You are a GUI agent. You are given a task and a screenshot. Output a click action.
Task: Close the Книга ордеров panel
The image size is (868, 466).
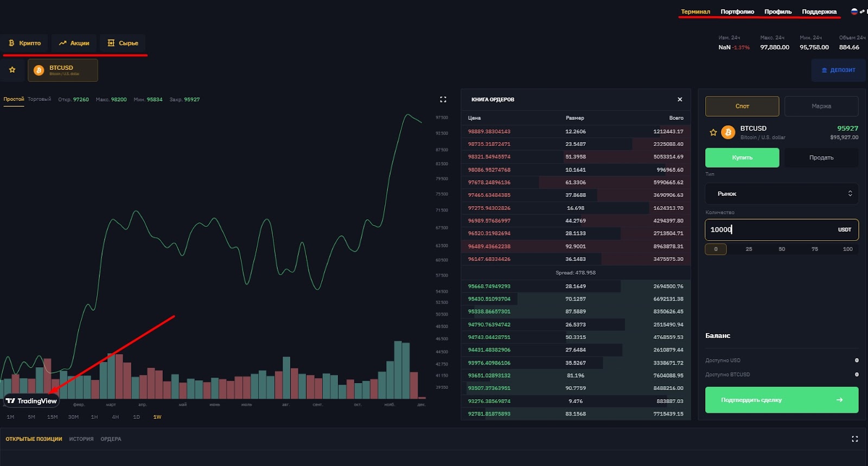680,99
